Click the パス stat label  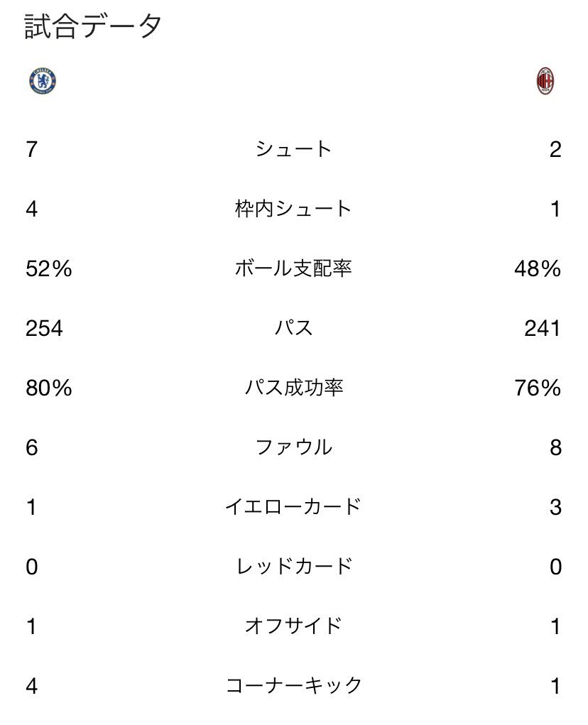(293, 328)
